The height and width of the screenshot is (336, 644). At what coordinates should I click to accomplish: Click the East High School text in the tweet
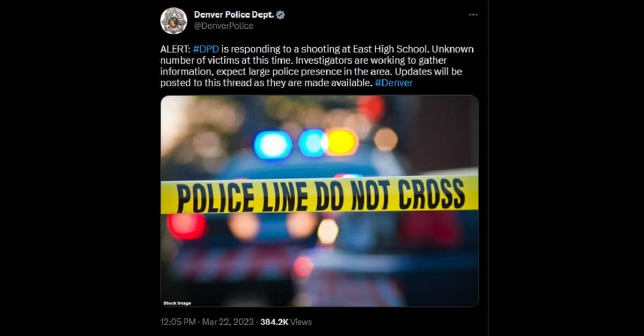click(x=393, y=49)
